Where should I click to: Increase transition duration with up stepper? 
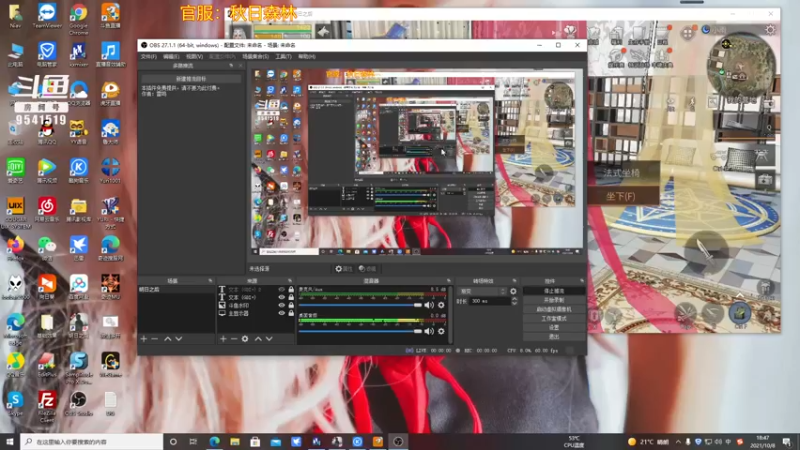(514, 299)
